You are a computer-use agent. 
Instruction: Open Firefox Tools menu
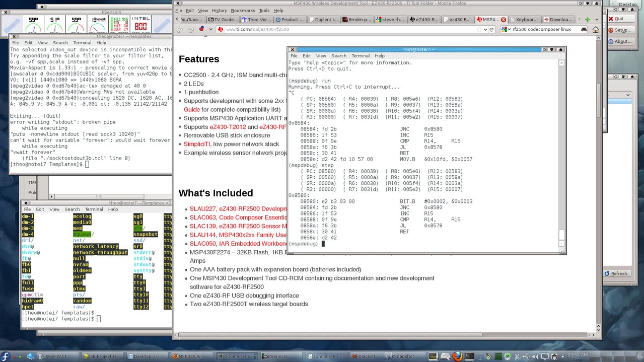(264, 10)
